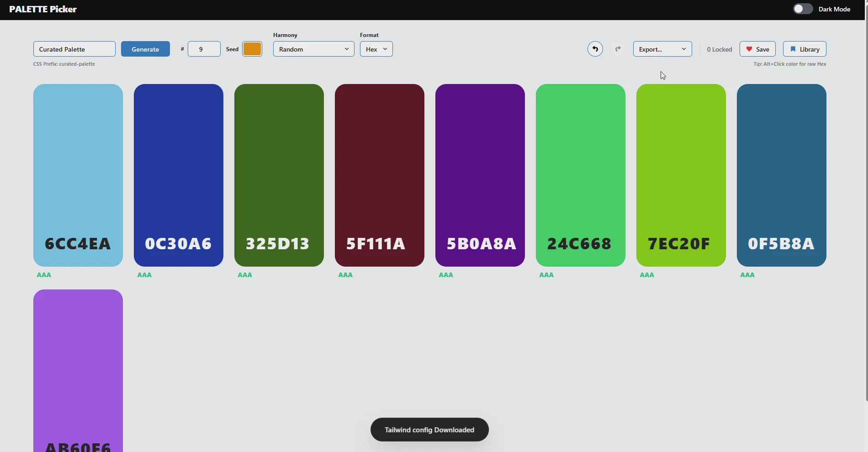Screen dimensions: 868x452
Task: Click AAA rating under 7EC20F swatch
Action: [x=647, y=275]
